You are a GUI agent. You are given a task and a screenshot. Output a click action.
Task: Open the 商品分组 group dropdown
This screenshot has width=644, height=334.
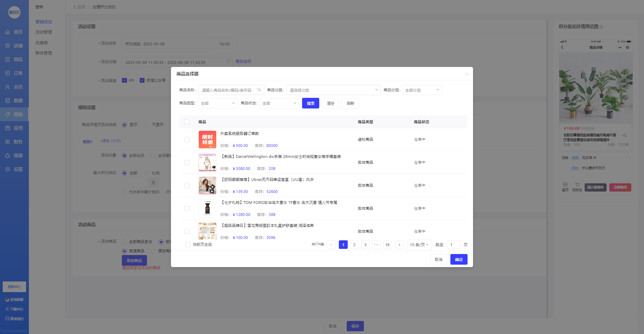click(422, 90)
